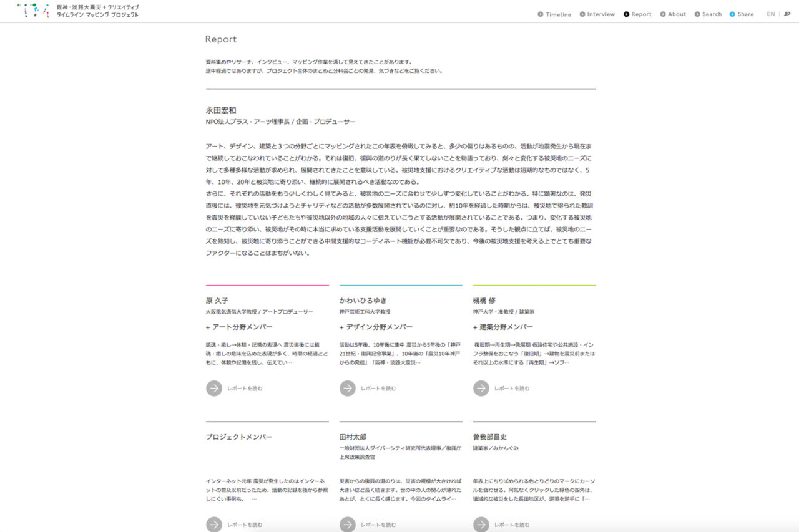
Task: Expand + デザイン分野メンバー
Action: click(376, 327)
